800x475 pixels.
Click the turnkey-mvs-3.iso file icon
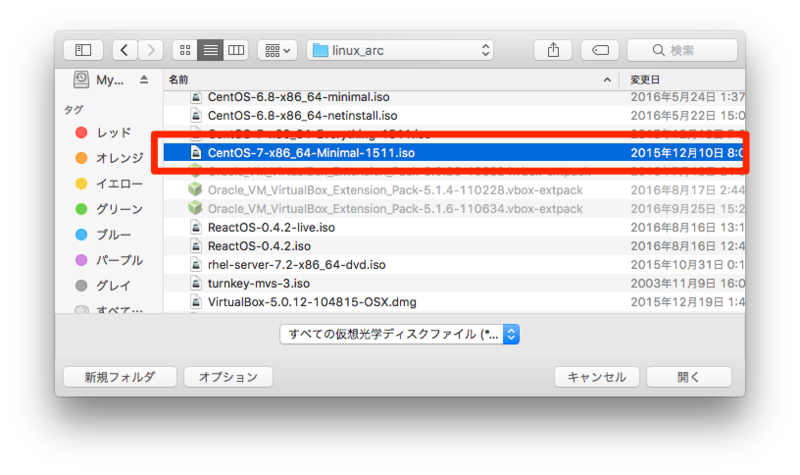point(196,283)
